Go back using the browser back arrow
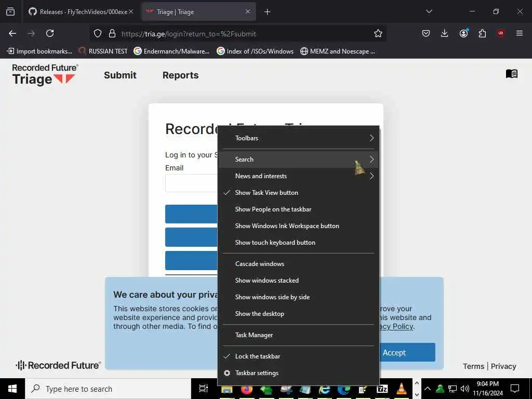Screen dimensions: 532x399 (x=12, y=33)
